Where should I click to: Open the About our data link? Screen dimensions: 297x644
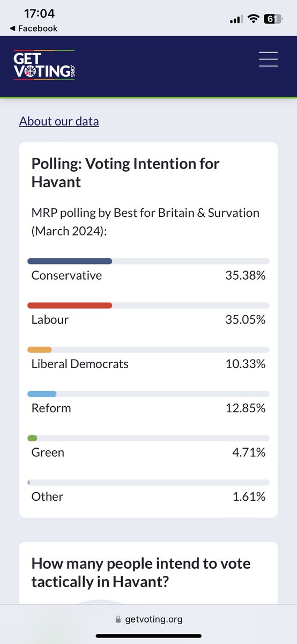coord(59,121)
